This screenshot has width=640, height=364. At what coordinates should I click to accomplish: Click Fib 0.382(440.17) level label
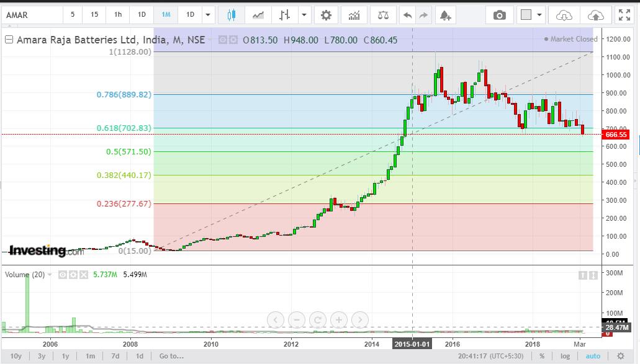(x=124, y=175)
